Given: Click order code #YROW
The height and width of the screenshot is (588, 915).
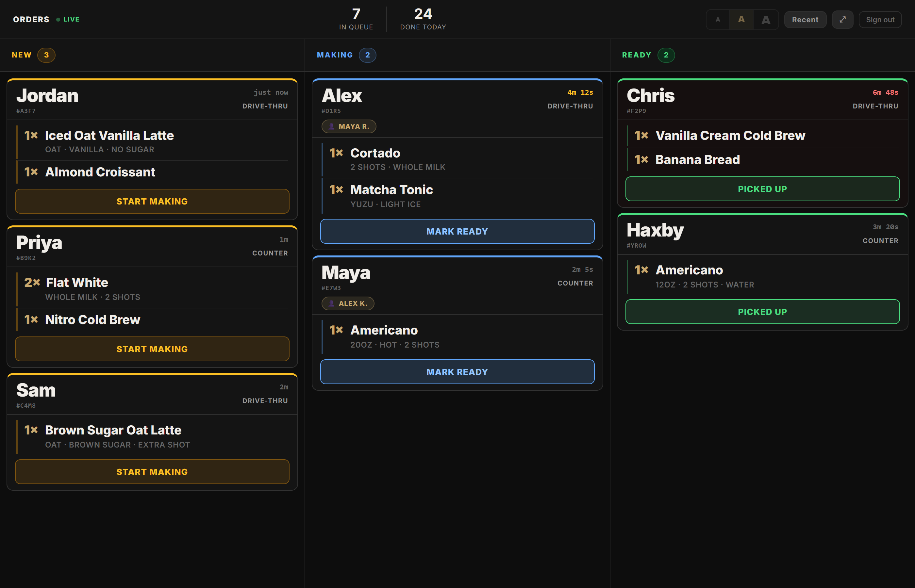Looking at the screenshot, I should click(x=636, y=246).
